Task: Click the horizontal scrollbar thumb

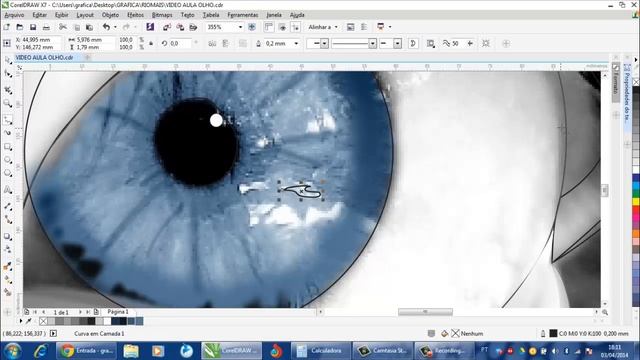Action: (x=425, y=312)
